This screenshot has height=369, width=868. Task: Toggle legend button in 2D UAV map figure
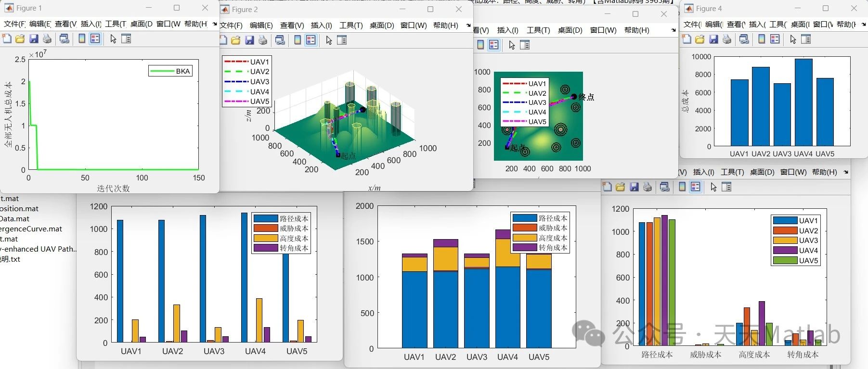[494, 45]
